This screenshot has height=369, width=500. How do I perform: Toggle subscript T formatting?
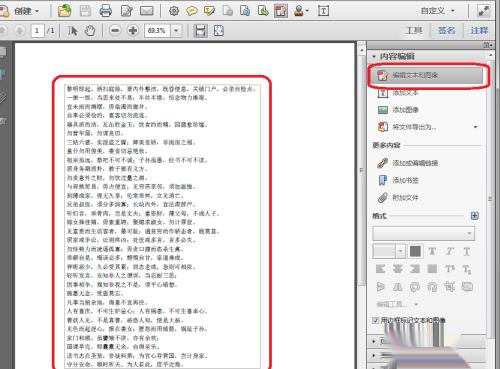coord(467,269)
